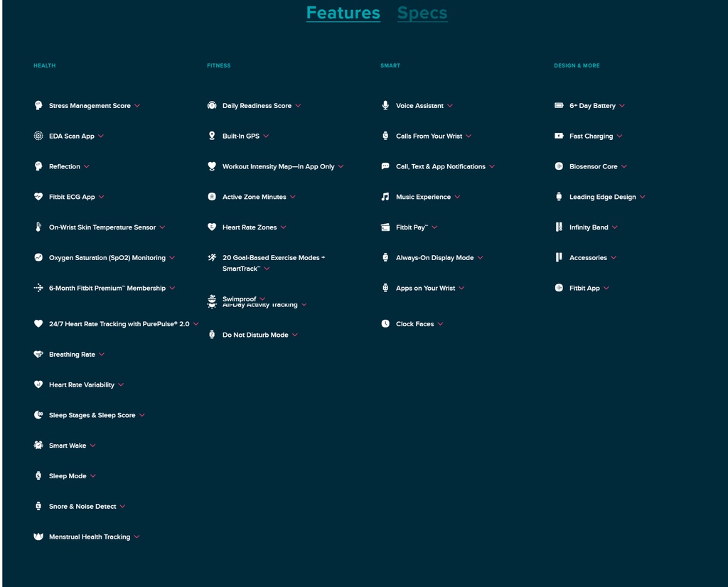Click the notifications chat bubble icon
This screenshot has width=728, height=587.
pyautogui.click(x=385, y=166)
